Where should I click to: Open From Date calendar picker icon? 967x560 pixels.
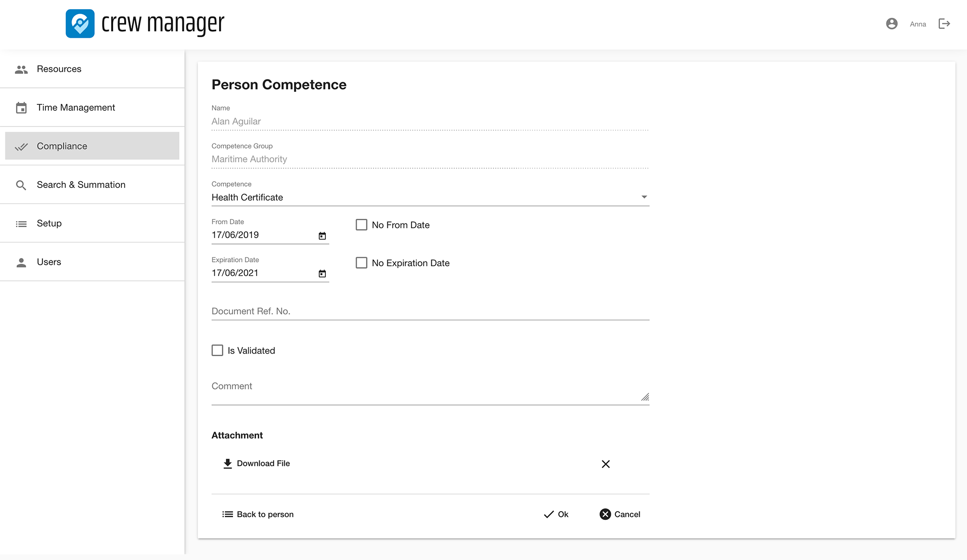(x=322, y=236)
